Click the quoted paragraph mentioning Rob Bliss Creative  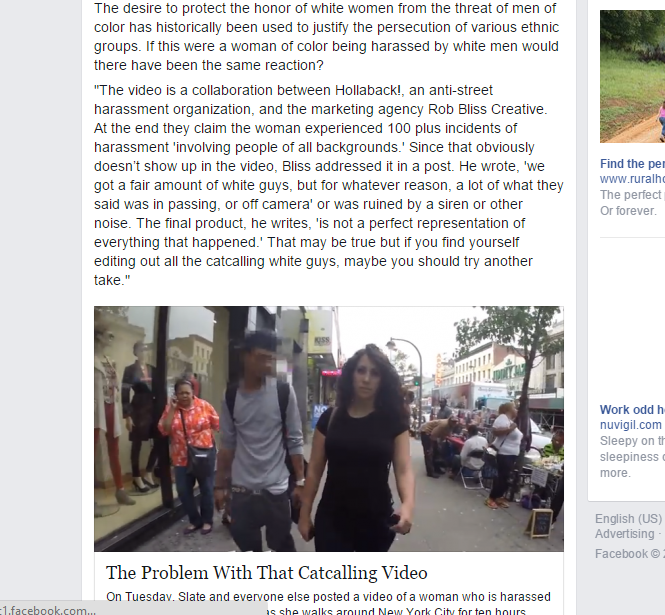point(329,185)
